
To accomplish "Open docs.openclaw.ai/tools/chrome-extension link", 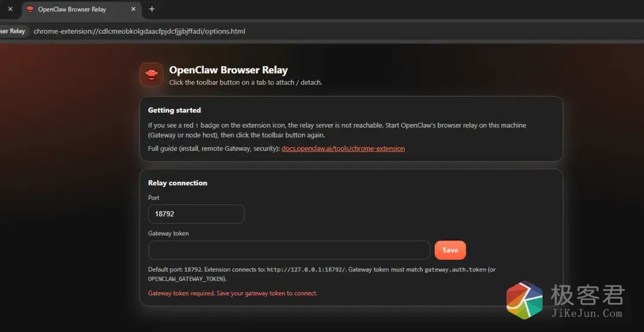I will coord(343,148).
